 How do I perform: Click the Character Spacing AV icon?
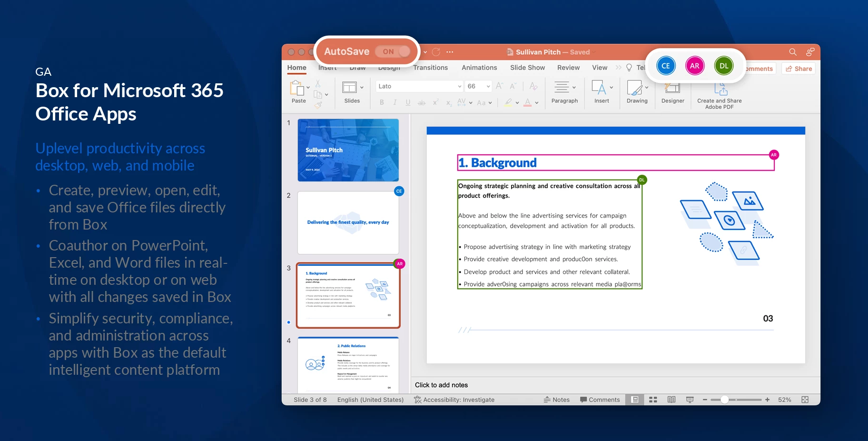(x=461, y=102)
